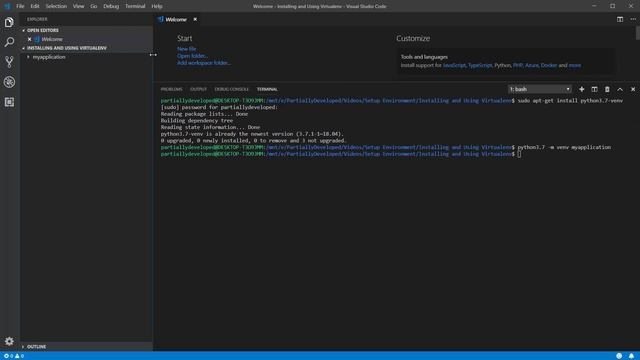Screen dimensions: 640x360
Task: Click the PHP language support link
Action: point(518,65)
